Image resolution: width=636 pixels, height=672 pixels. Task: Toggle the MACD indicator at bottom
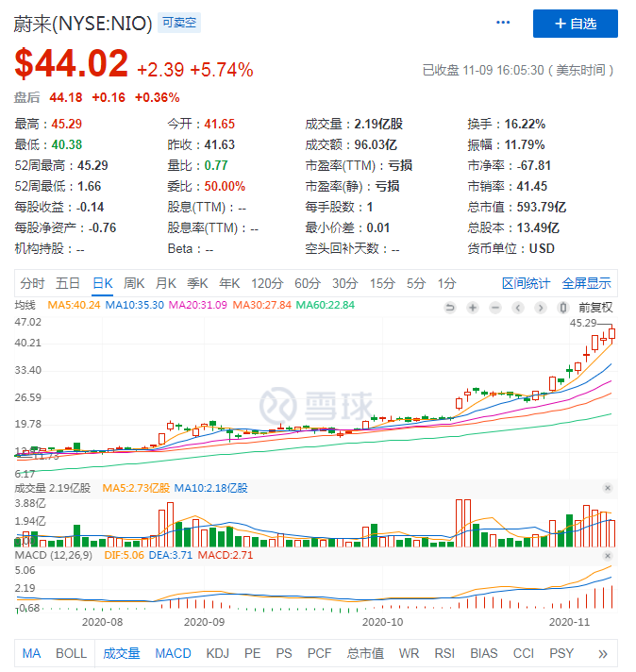(173, 653)
